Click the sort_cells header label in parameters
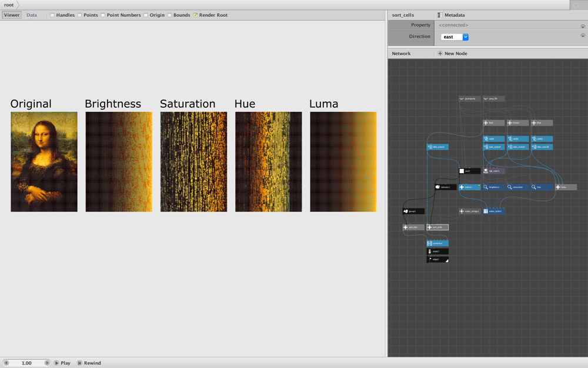 pos(403,15)
